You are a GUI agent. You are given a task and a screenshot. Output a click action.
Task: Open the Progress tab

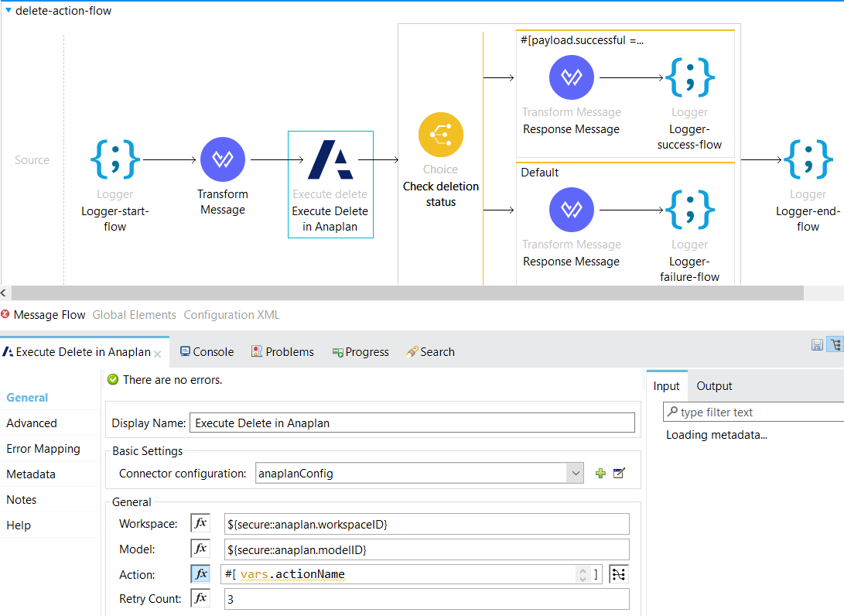(360, 351)
